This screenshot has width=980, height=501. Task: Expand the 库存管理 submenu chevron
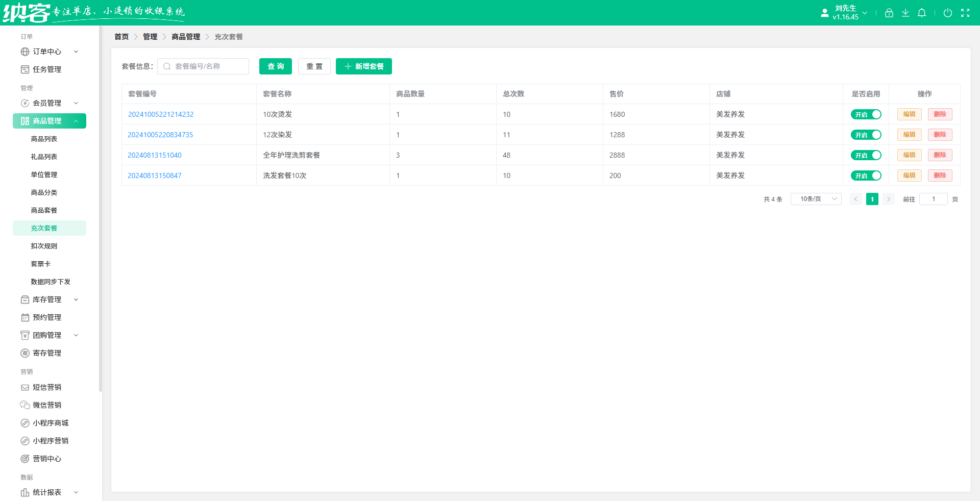click(x=76, y=299)
